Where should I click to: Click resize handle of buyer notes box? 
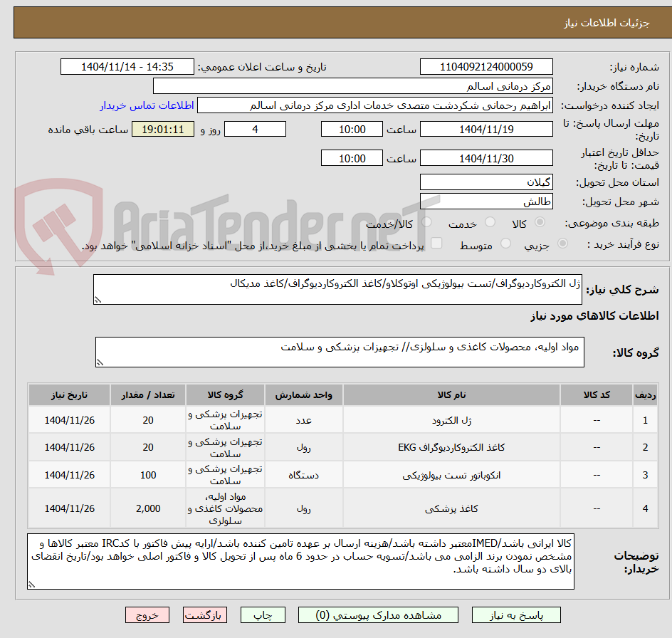(32, 585)
